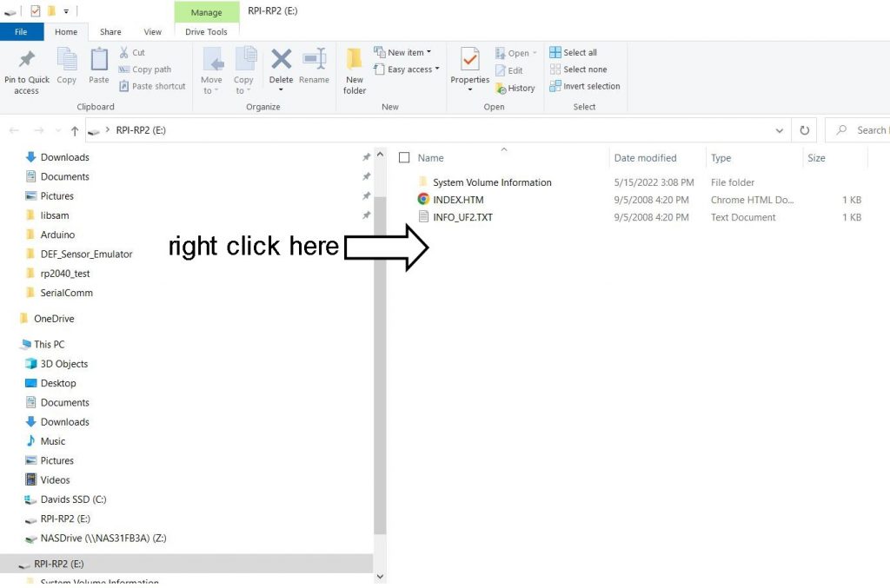The height and width of the screenshot is (588, 890).
Task: Tick the select-all checkbox beside Name header
Action: [404, 158]
